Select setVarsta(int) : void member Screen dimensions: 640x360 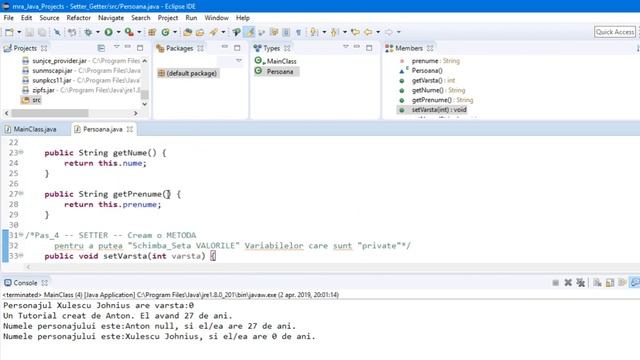pyautogui.click(x=433, y=110)
